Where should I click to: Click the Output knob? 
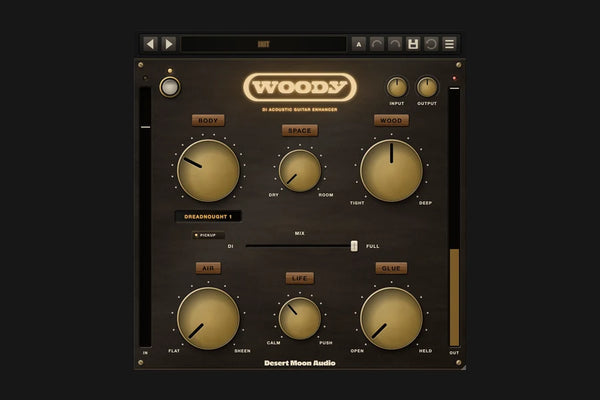click(427, 87)
